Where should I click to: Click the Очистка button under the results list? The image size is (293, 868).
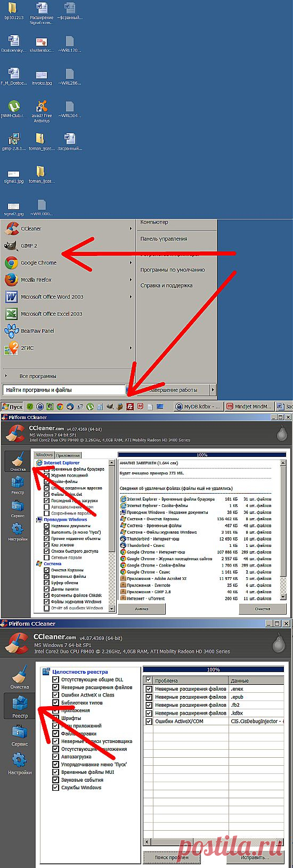tap(262, 608)
